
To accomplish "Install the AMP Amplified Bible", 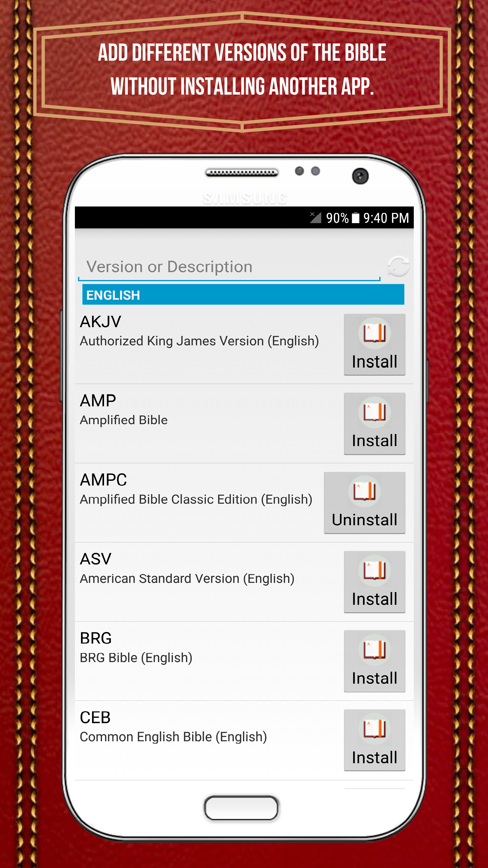I will pyautogui.click(x=374, y=423).
